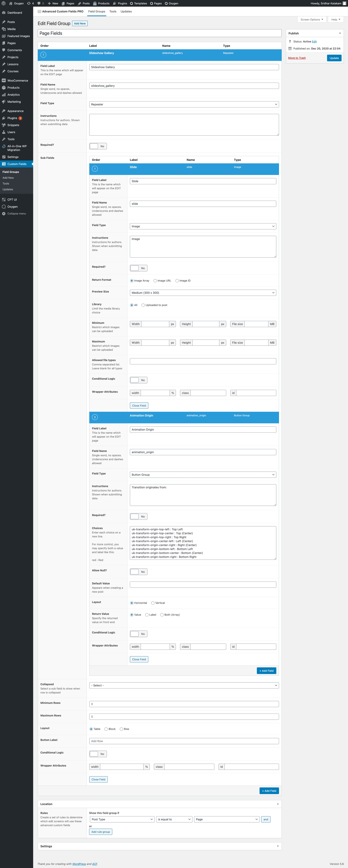Open the comments bubble icon in admin bar
The width and height of the screenshot is (348, 868).
[x=39, y=3]
